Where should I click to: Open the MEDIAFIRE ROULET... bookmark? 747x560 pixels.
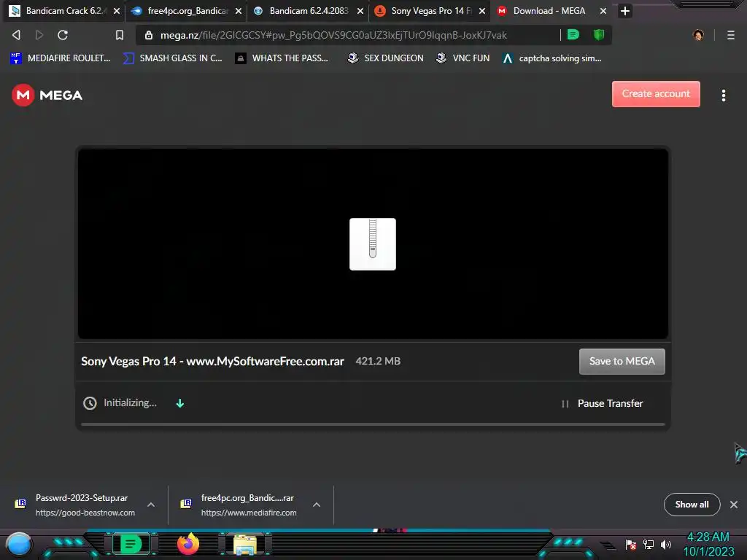pos(61,58)
